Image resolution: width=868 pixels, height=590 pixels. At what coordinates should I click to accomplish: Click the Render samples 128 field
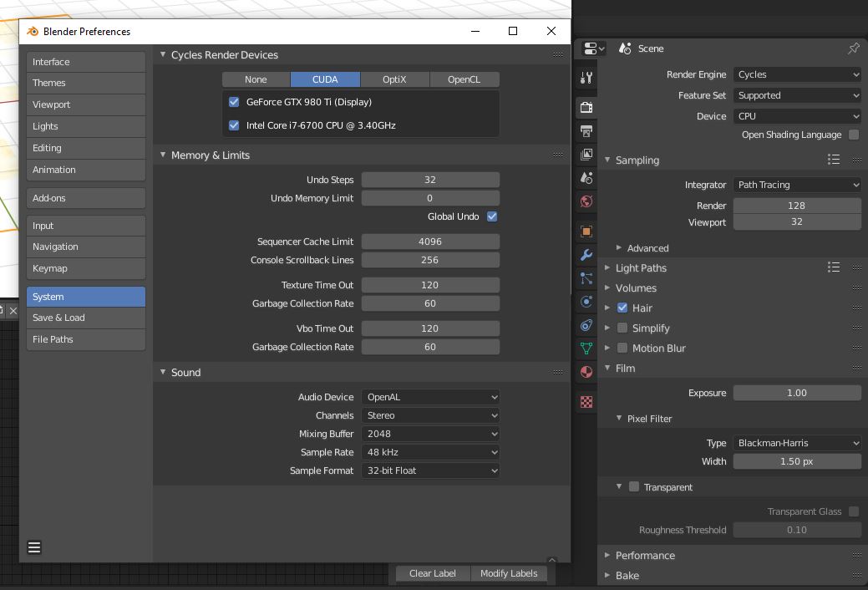click(x=797, y=206)
